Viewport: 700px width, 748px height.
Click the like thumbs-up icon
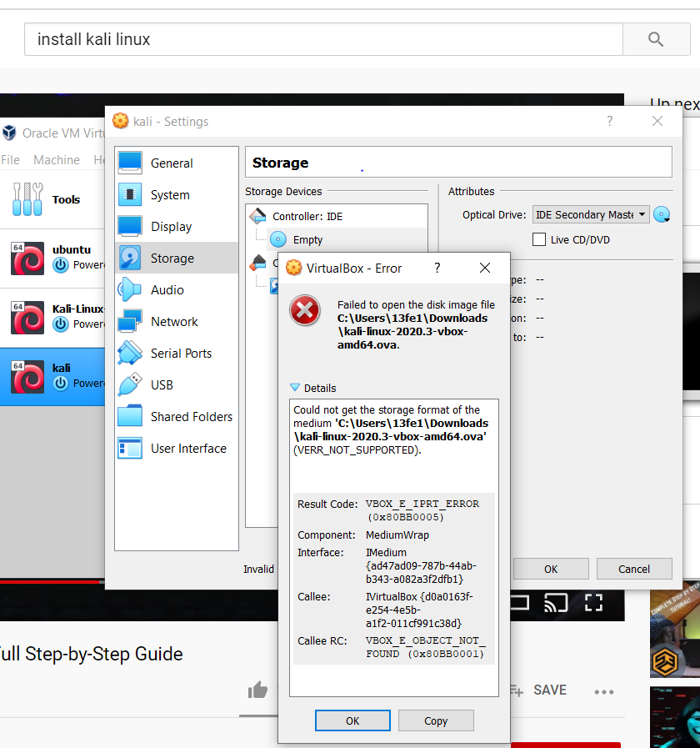pos(257,690)
